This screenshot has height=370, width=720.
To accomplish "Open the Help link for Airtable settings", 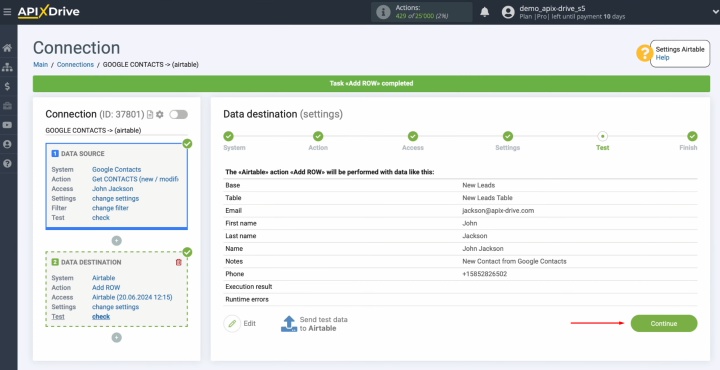I will (662, 58).
